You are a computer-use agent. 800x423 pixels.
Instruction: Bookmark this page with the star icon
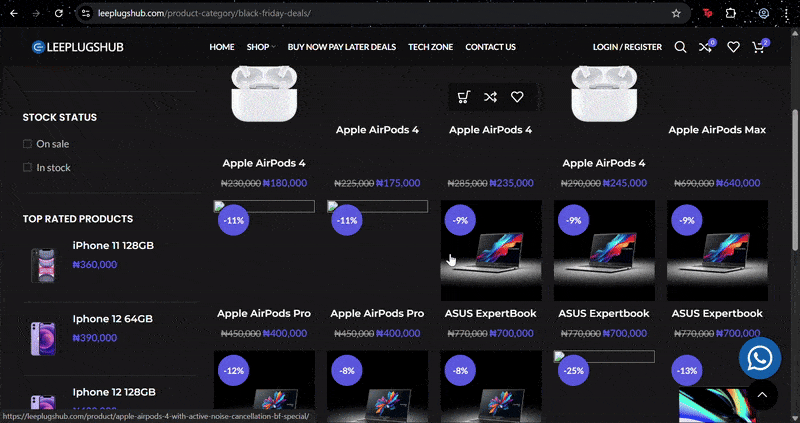tap(676, 13)
